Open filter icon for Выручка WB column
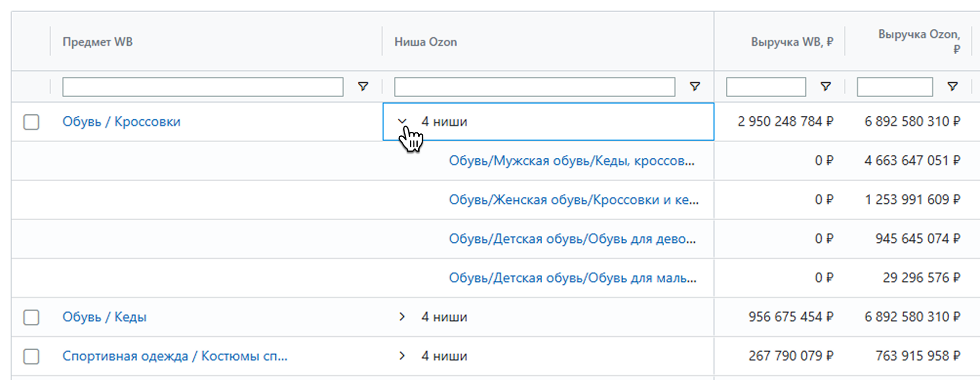This screenshot has height=380, width=980. (x=825, y=86)
